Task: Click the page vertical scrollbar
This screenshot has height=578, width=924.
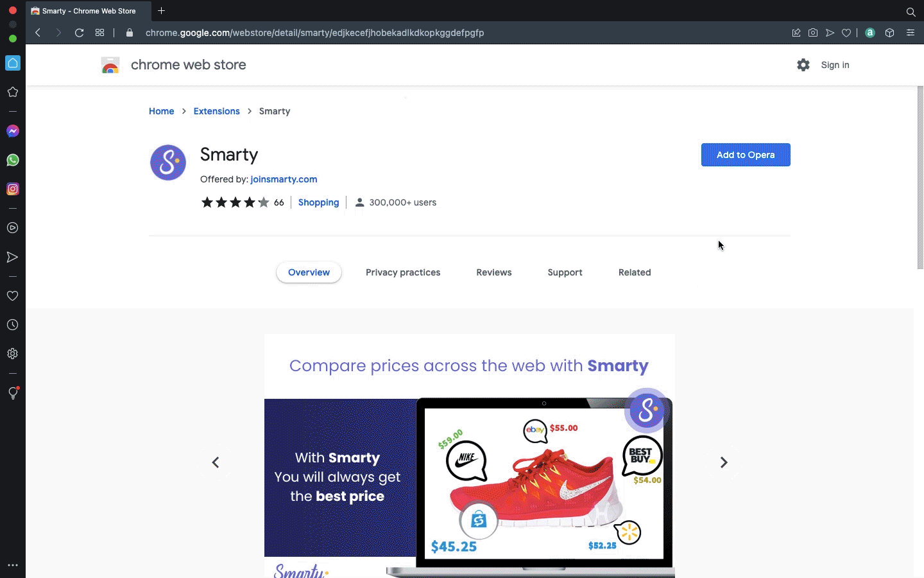Action: [920, 180]
